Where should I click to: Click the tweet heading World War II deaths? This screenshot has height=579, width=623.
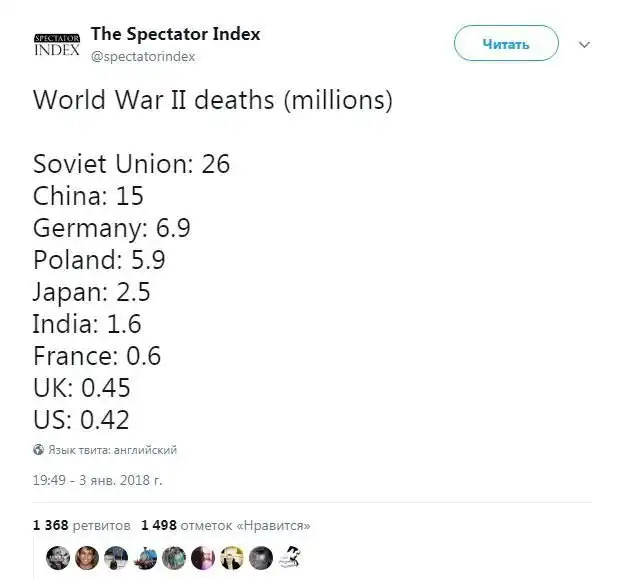click(x=212, y=101)
